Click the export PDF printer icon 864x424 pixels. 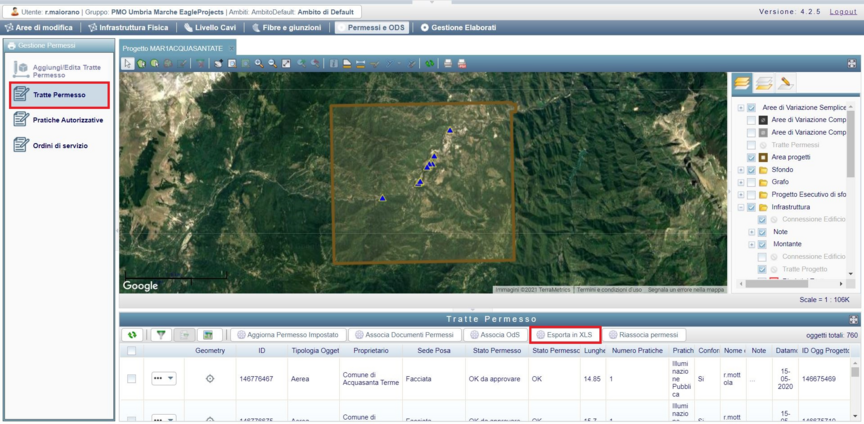click(462, 63)
